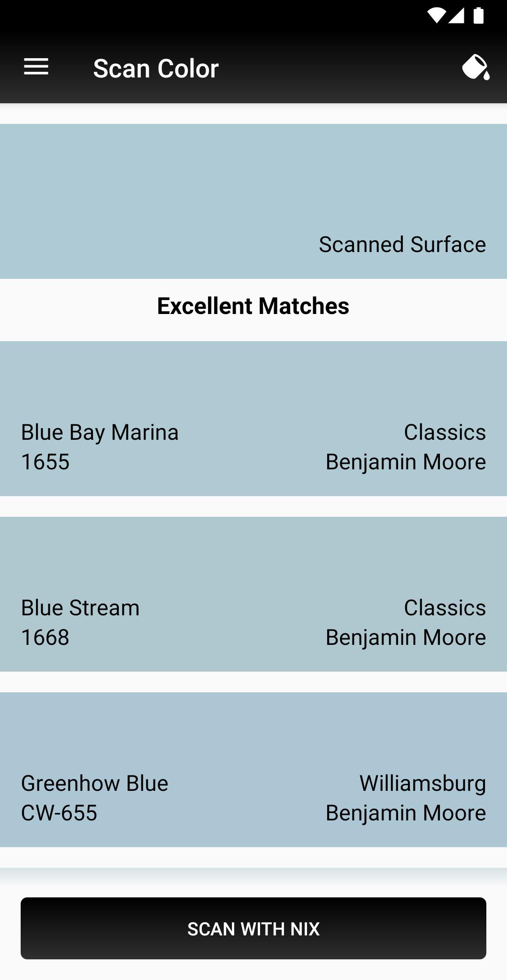507x980 pixels.
Task: Click Benjamin Moore under Williamsburg
Action: (406, 813)
